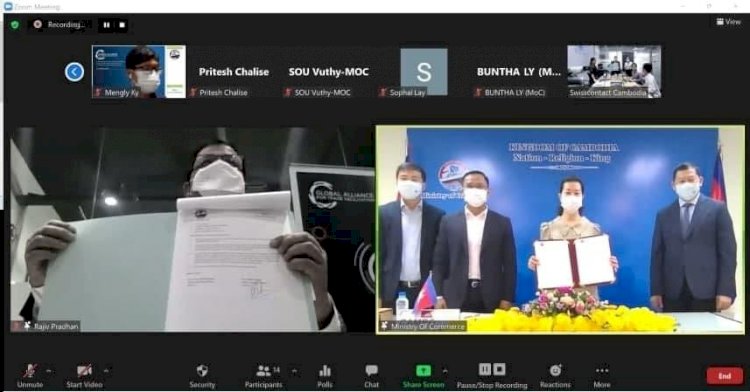Viewport: 750px width, 392px height.
Task: Open the Security shield menu
Action: click(x=202, y=376)
